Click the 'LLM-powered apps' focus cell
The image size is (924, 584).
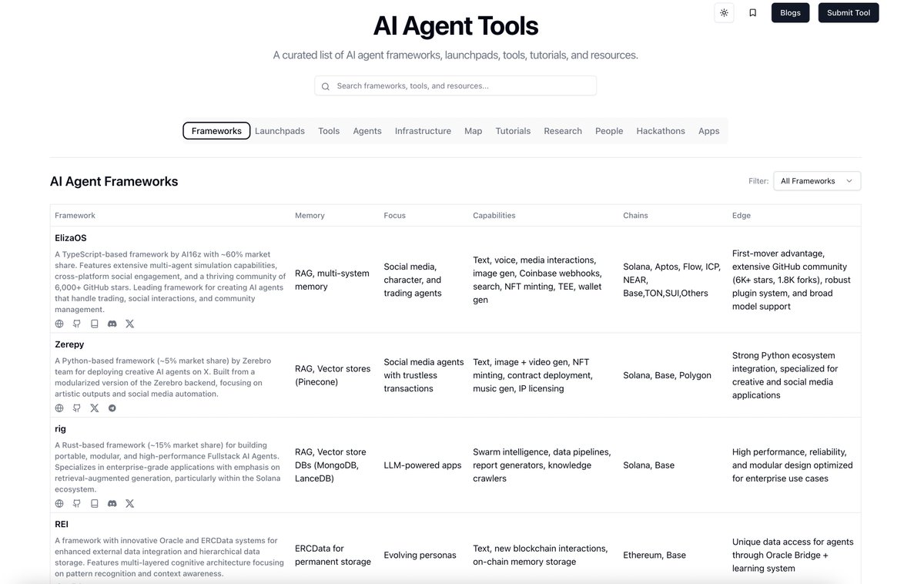[x=423, y=465]
